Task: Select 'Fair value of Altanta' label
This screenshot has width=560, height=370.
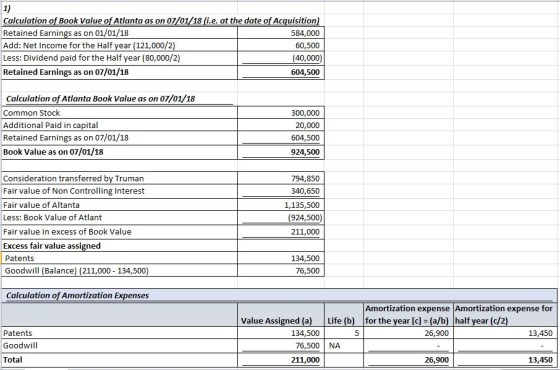Action: (x=120, y=205)
